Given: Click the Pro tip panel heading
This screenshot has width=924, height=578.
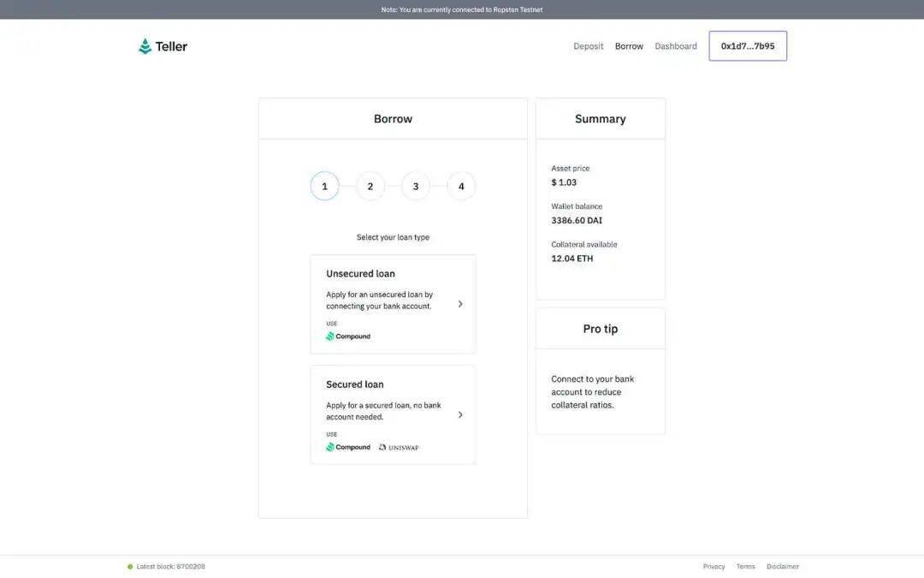Looking at the screenshot, I should coord(601,329).
